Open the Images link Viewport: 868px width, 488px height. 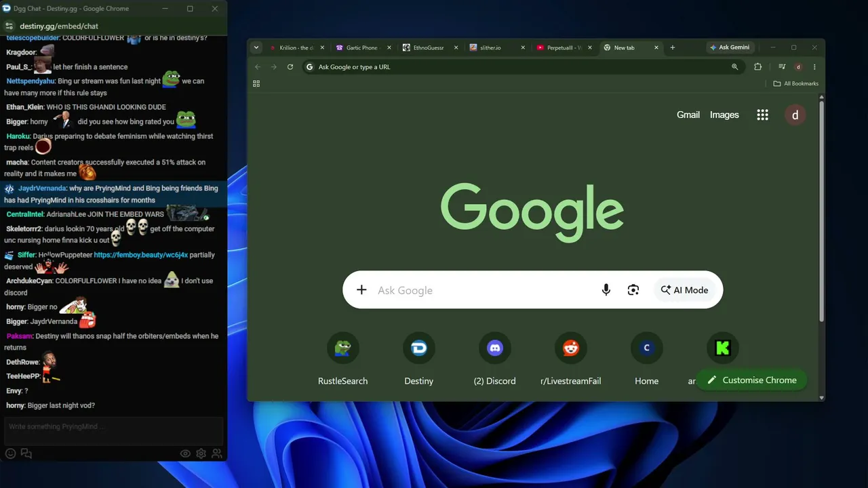pos(724,115)
